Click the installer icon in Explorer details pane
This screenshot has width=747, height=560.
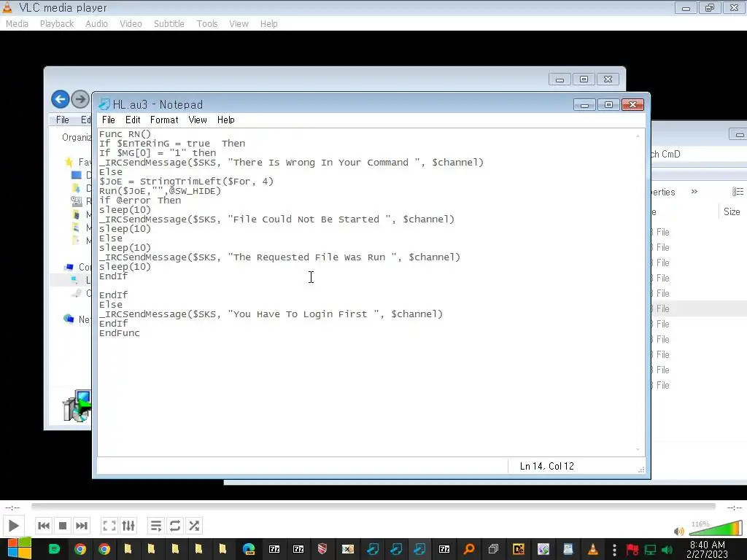(77, 406)
